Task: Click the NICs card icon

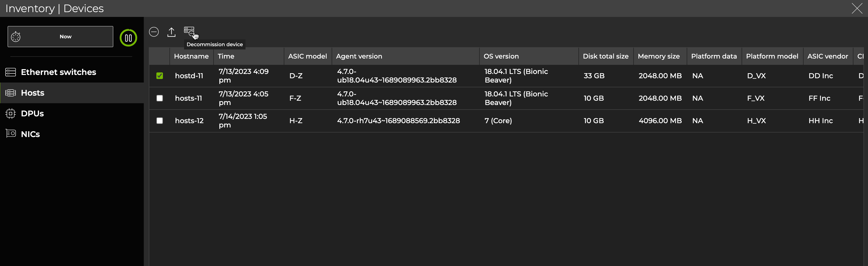Action: click(10, 134)
